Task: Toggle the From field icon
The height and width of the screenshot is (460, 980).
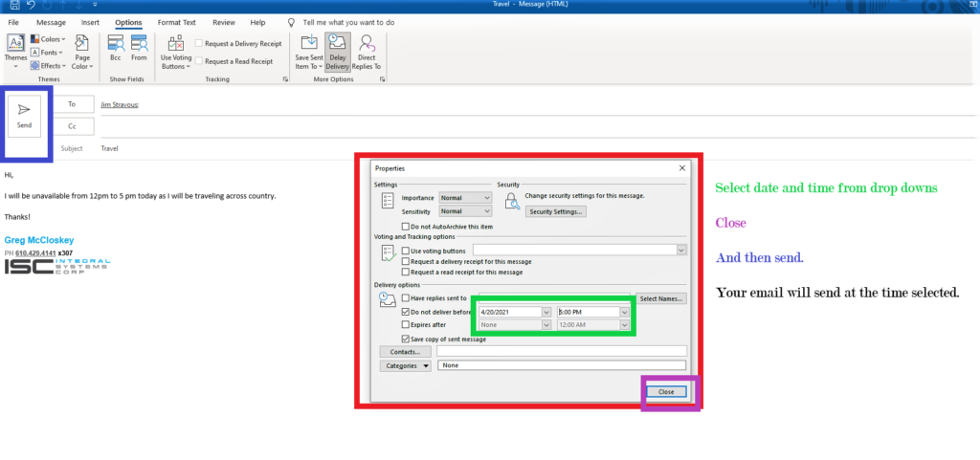Action: pyautogui.click(x=139, y=48)
